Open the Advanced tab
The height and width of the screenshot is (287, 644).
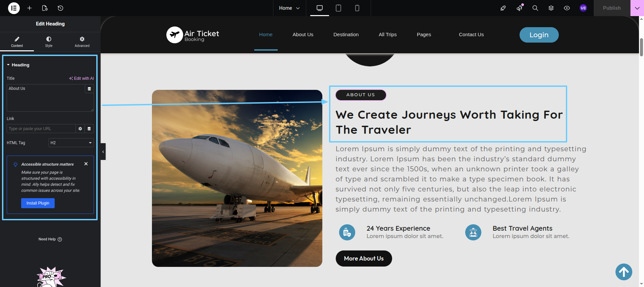(x=82, y=42)
